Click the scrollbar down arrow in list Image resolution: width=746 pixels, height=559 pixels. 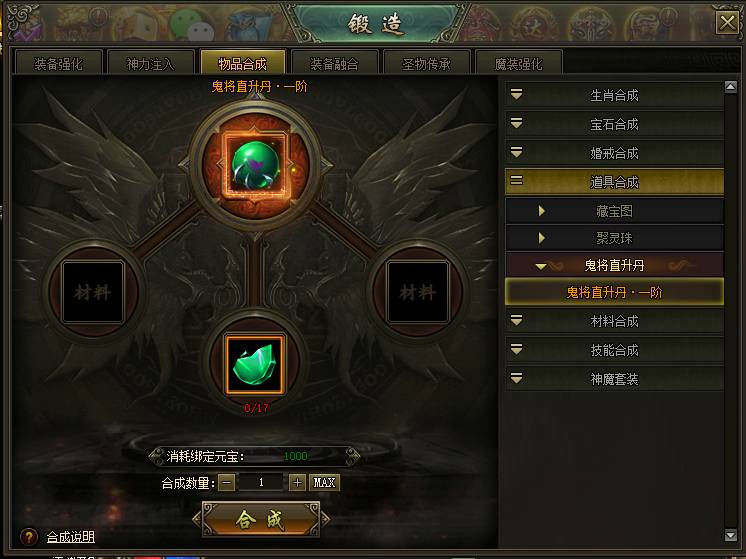tap(731, 535)
